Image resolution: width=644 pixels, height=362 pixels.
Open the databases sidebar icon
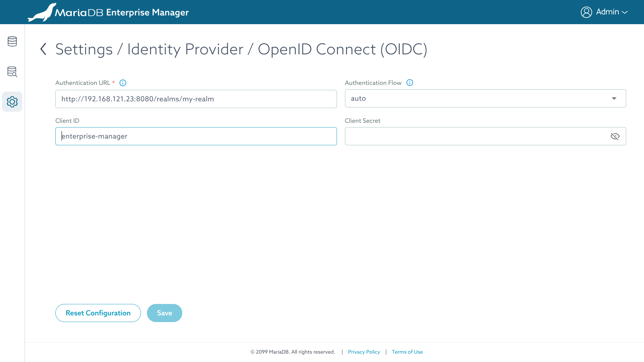pyautogui.click(x=12, y=41)
